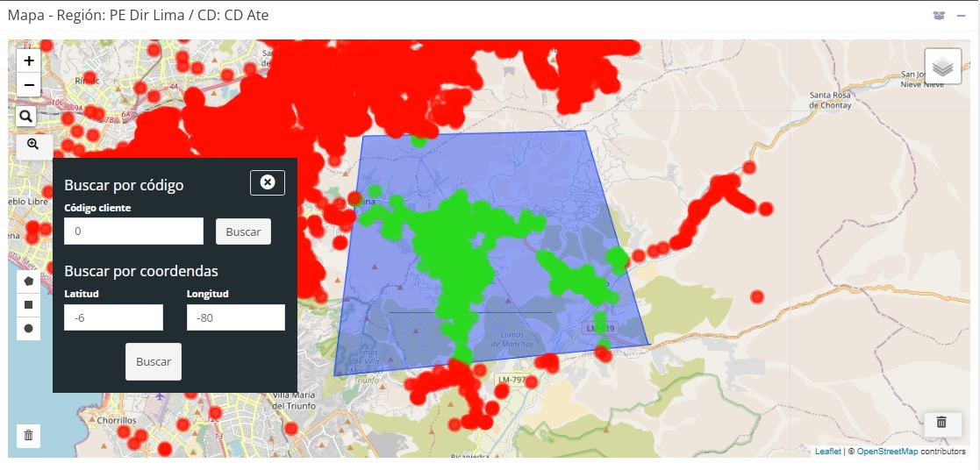Image resolution: width=980 pixels, height=470 pixels.
Task: Click the box icon in panel header
Action: tap(939, 16)
